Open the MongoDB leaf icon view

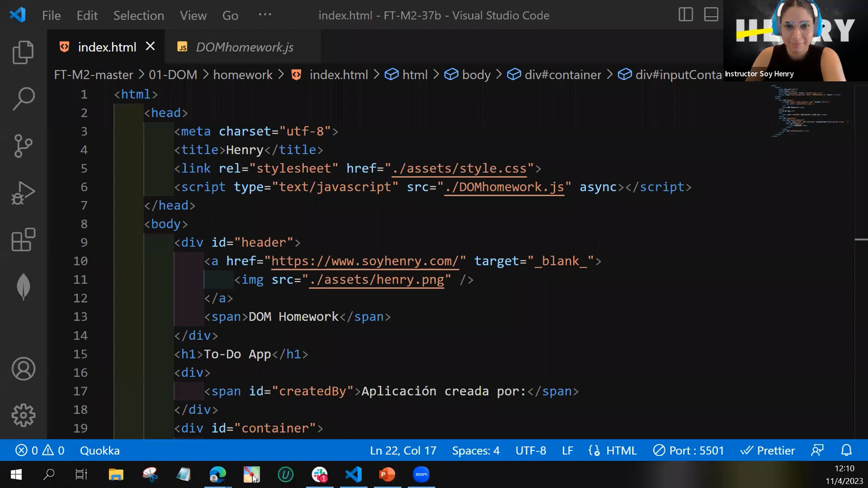pos(23,286)
